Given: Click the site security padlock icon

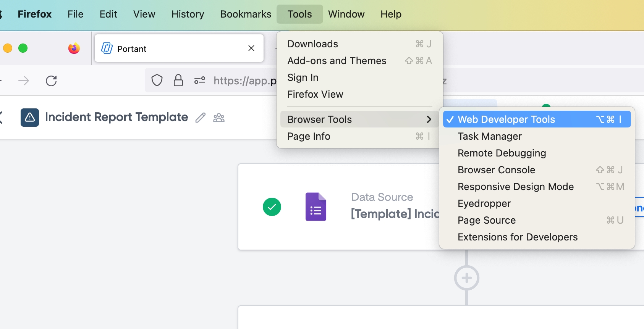Looking at the screenshot, I should pos(178,81).
